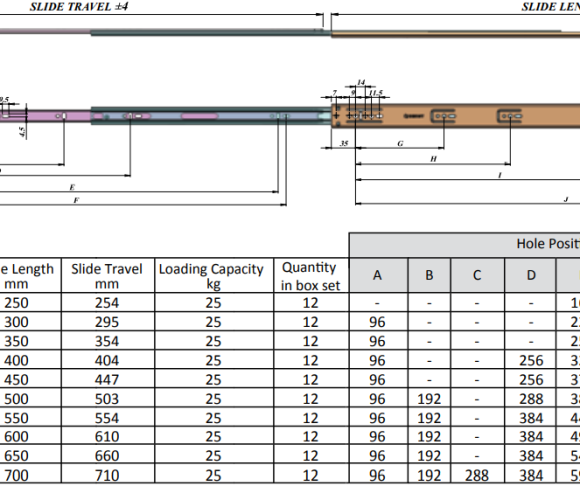The image size is (580, 500).
Task: Click the 710 slide travel value
Action: point(108,474)
